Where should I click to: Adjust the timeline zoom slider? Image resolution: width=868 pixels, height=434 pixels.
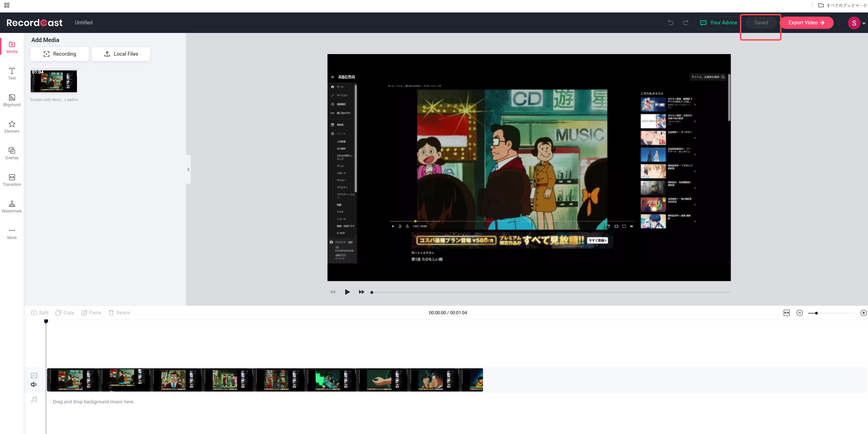(x=832, y=313)
